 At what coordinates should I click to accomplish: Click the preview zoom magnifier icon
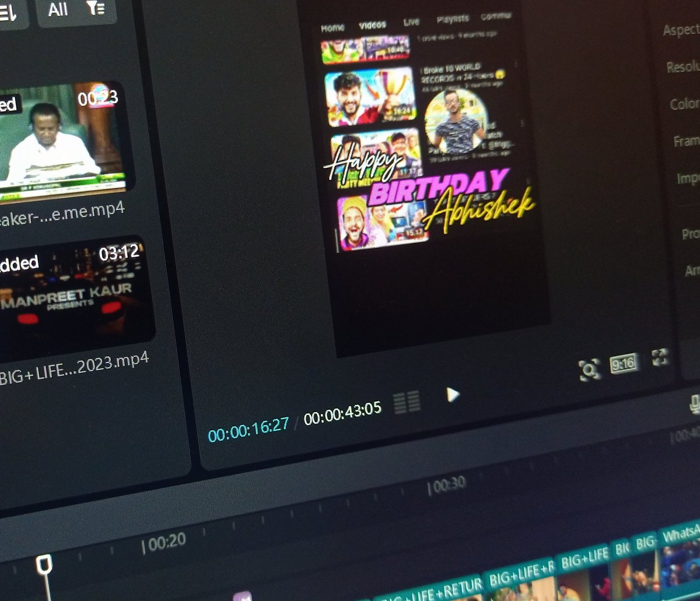(589, 370)
